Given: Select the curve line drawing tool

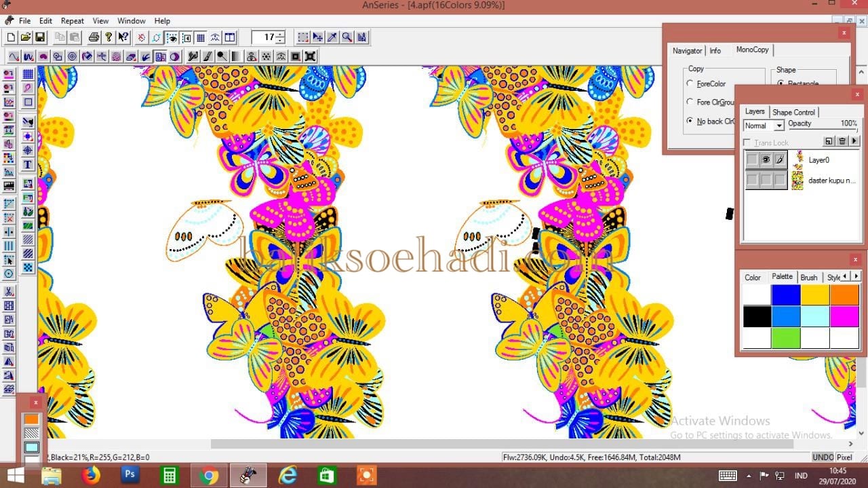Looking at the screenshot, I should click(14, 56).
